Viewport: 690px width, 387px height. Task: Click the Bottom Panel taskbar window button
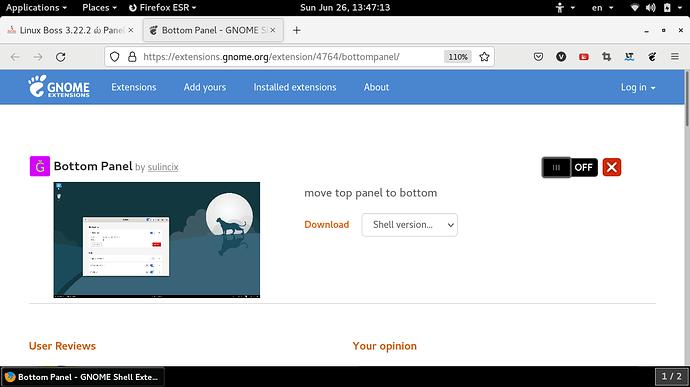pyautogui.click(x=83, y=377)
